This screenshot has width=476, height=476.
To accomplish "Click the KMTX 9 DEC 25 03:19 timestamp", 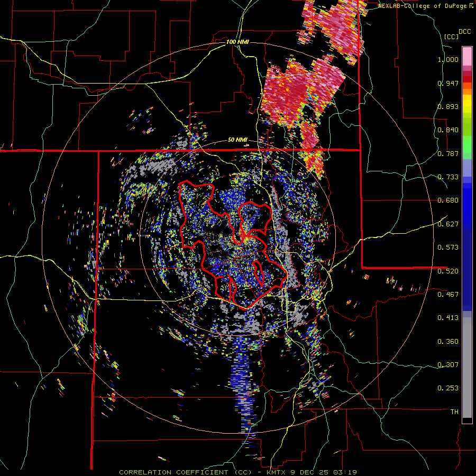I will pos(312,472).
